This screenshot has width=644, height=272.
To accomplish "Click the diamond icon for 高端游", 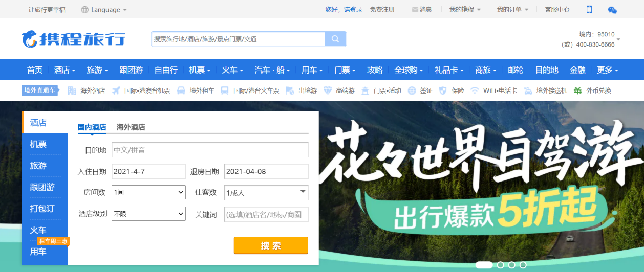I will point(328,90).
